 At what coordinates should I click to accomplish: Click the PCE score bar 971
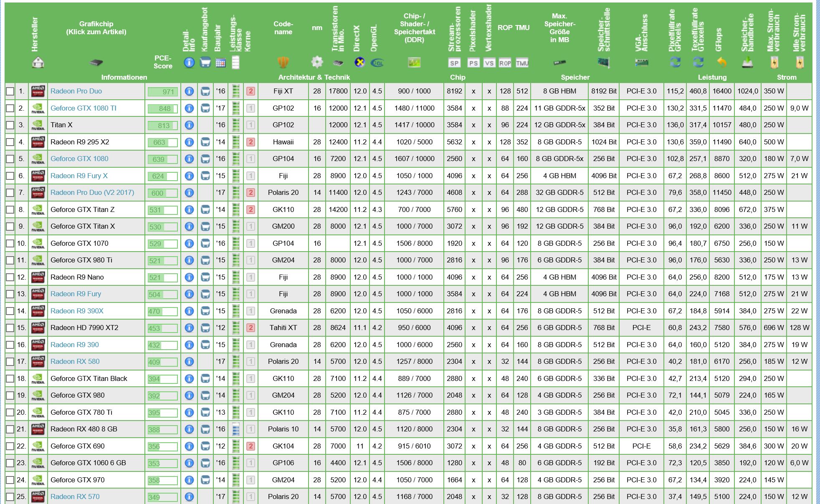coord(163,92)
